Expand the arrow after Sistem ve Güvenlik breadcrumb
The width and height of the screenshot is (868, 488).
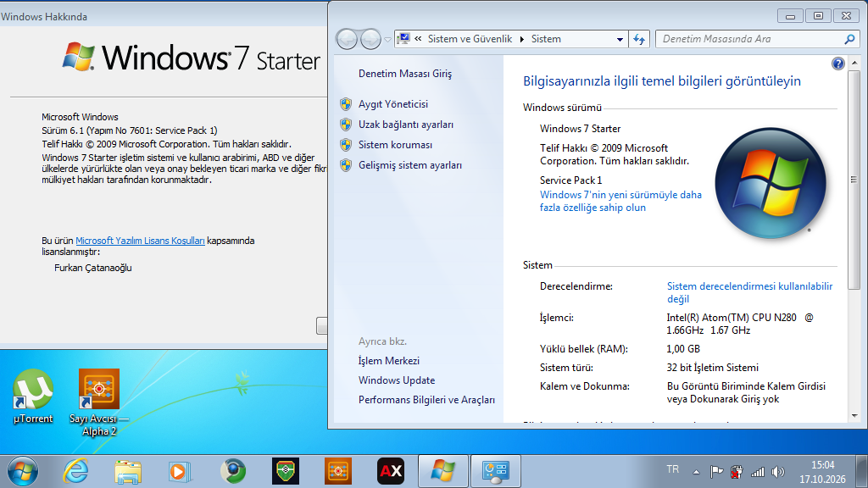coord(521,39)
